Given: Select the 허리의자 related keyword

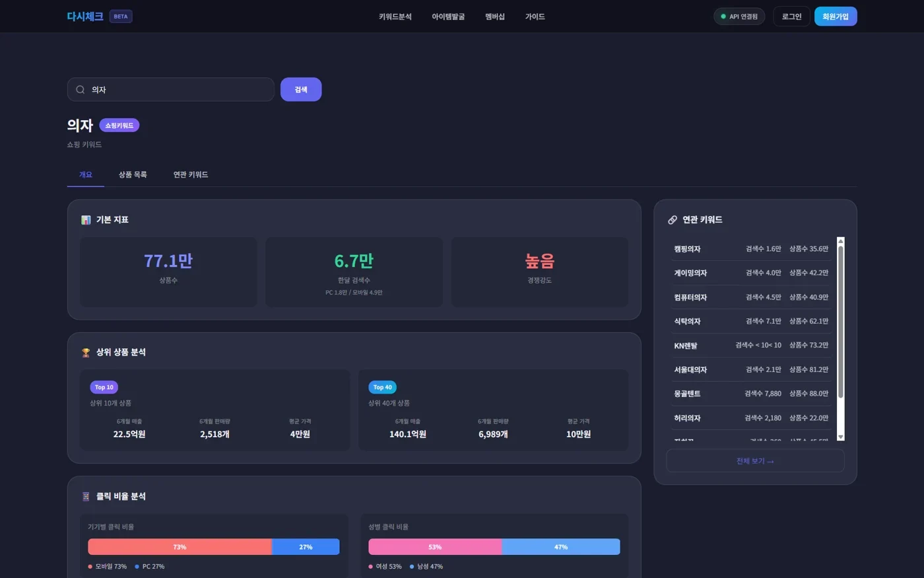Looking at the screenshot, I should tap(751, 418).
